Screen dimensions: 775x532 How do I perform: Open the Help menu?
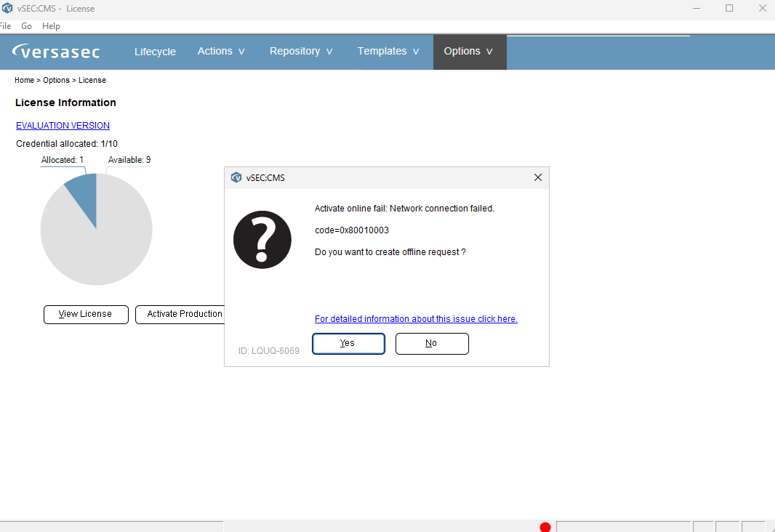pyautogui.click(x=51, y=26)
